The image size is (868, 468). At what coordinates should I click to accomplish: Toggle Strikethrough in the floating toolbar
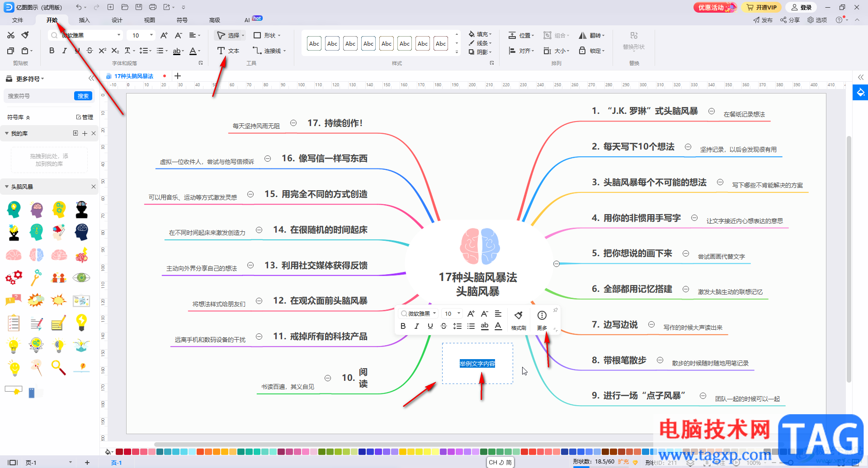point(444,326)
